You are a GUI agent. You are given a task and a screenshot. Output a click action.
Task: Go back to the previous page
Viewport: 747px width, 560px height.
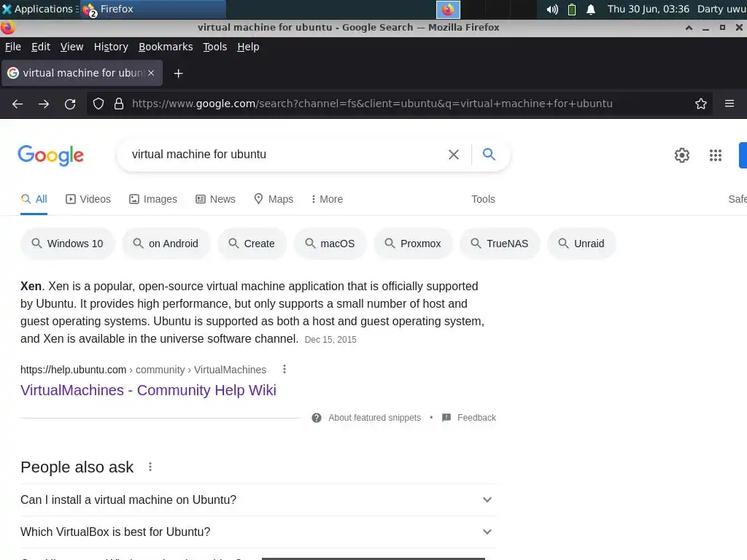pyautogui.click(x=18, y=104)
